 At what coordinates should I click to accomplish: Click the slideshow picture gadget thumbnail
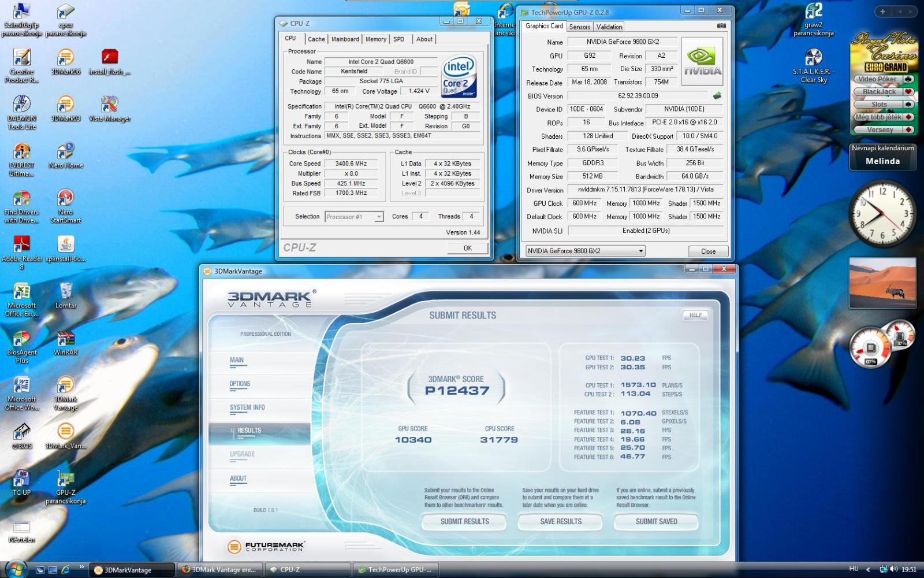coord(882,283)
